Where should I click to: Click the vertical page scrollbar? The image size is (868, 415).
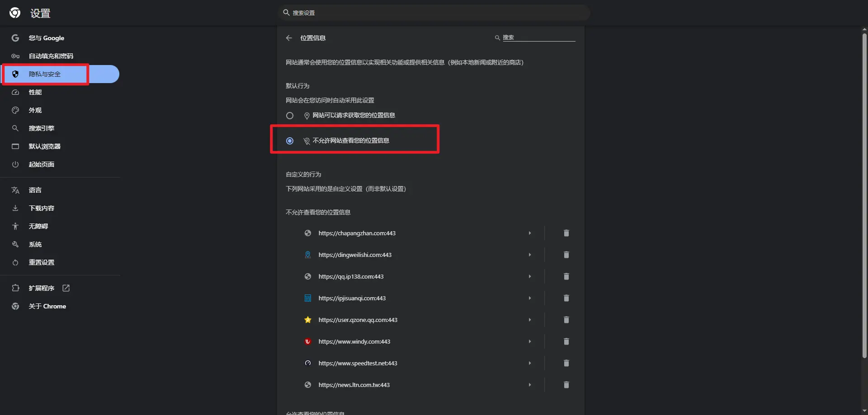click(x=864, y=194)
